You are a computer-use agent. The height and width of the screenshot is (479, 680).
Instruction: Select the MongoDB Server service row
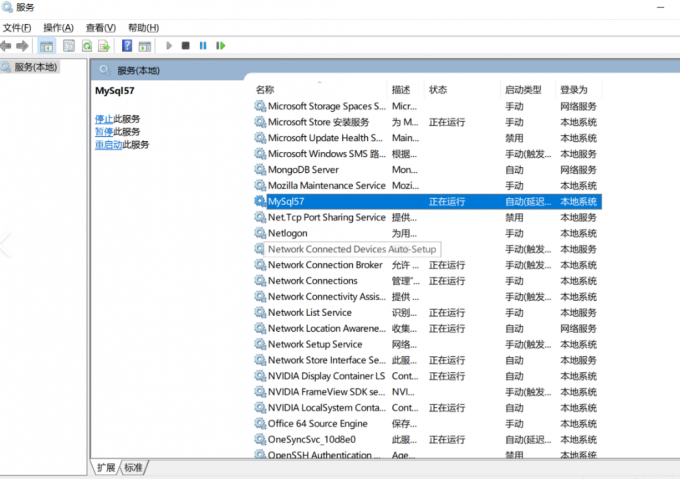point(303,169)
